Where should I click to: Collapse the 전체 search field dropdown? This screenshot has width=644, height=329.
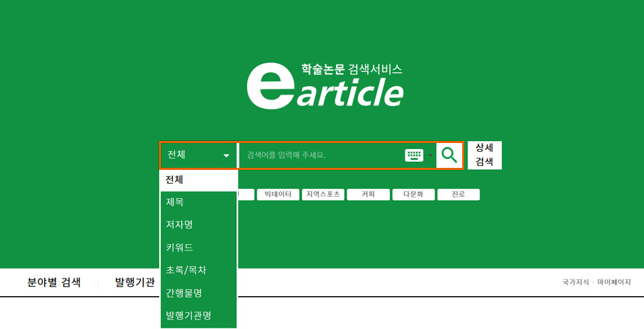click(x=199, y=155)
